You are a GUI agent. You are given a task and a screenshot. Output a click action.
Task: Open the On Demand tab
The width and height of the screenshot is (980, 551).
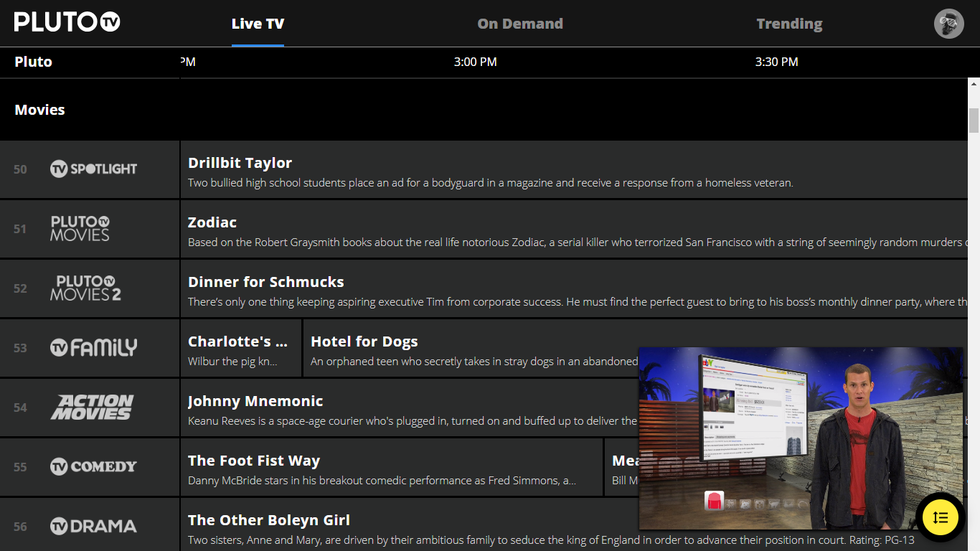pyautogui.click(x=520, y=24)
